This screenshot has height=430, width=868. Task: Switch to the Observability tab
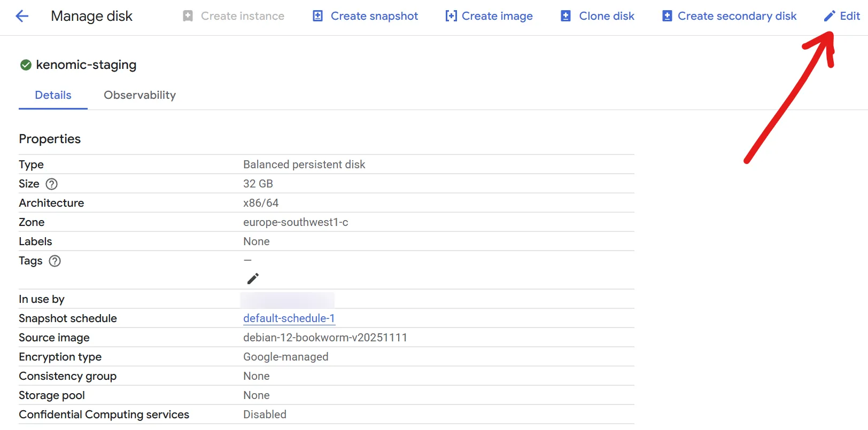coord(139,95)
